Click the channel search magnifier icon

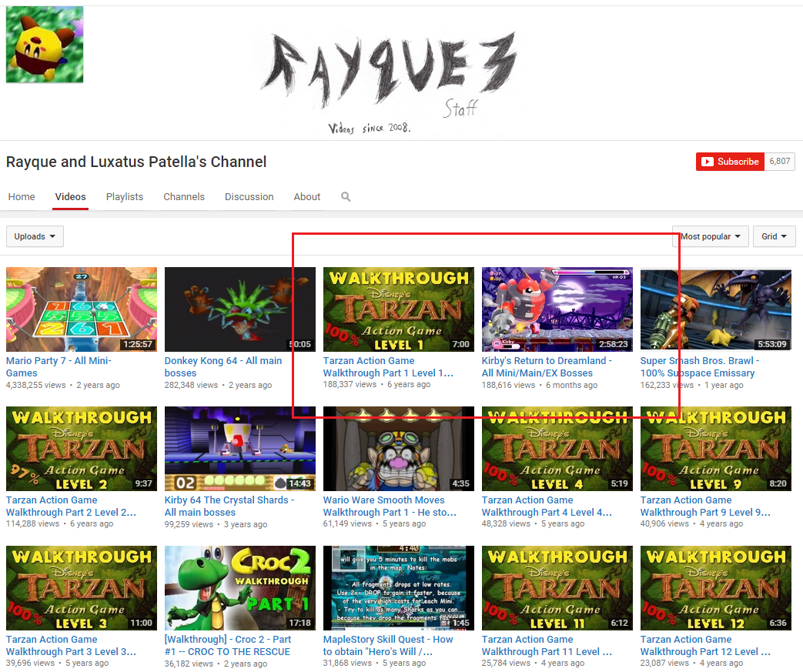(346, 197)
